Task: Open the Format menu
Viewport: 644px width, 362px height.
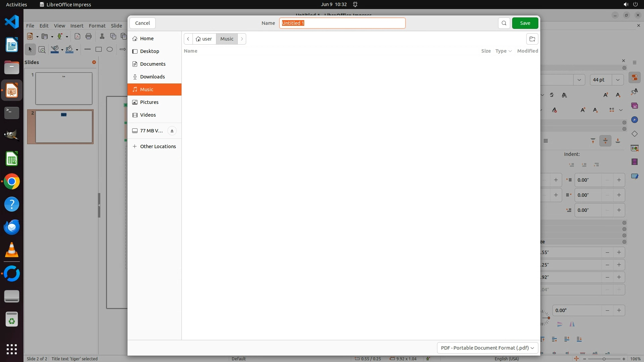Action: coord(97,25)
